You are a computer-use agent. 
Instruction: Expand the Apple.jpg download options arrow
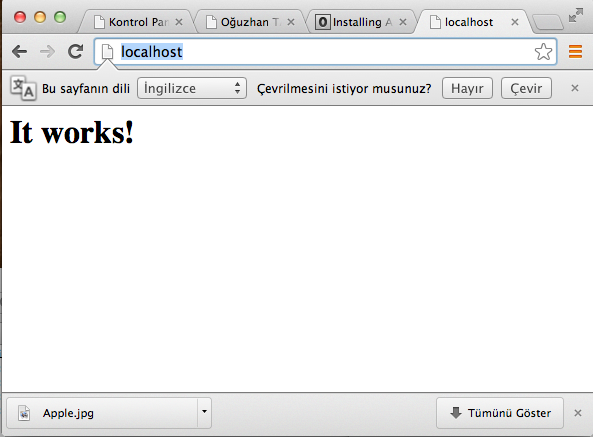204,412
